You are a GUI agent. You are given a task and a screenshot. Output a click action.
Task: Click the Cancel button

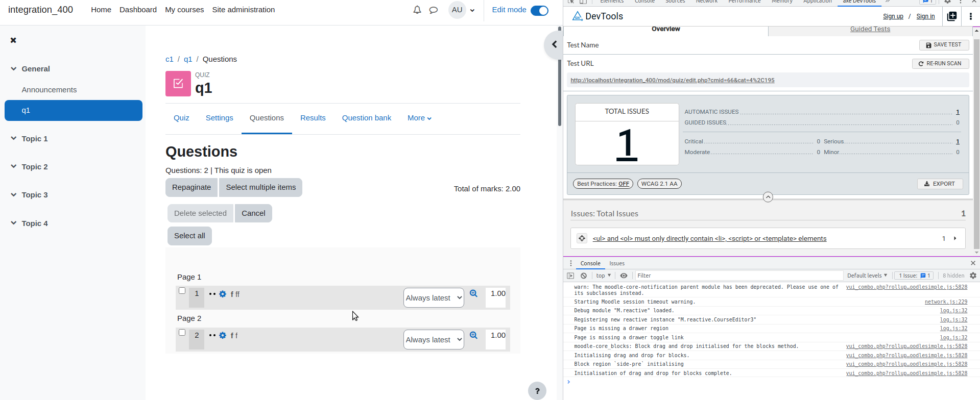pyautogui.click(x=253, y=213)
